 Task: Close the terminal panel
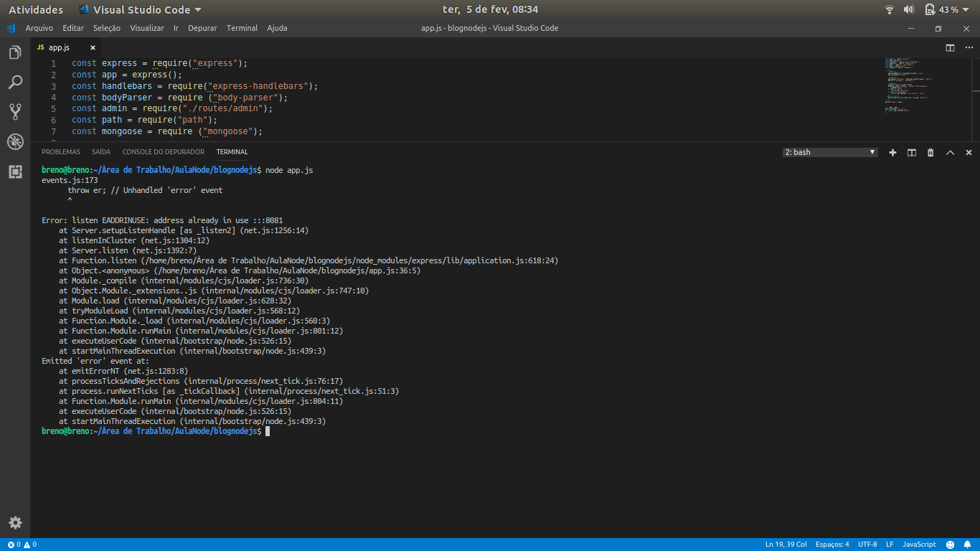coord(969,152)
